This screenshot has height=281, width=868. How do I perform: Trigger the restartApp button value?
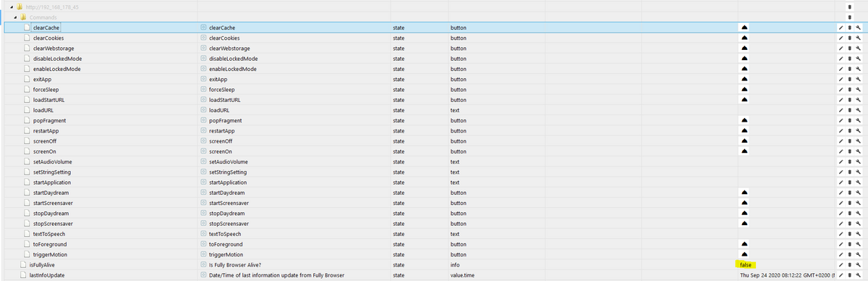[x=744, y=131]
